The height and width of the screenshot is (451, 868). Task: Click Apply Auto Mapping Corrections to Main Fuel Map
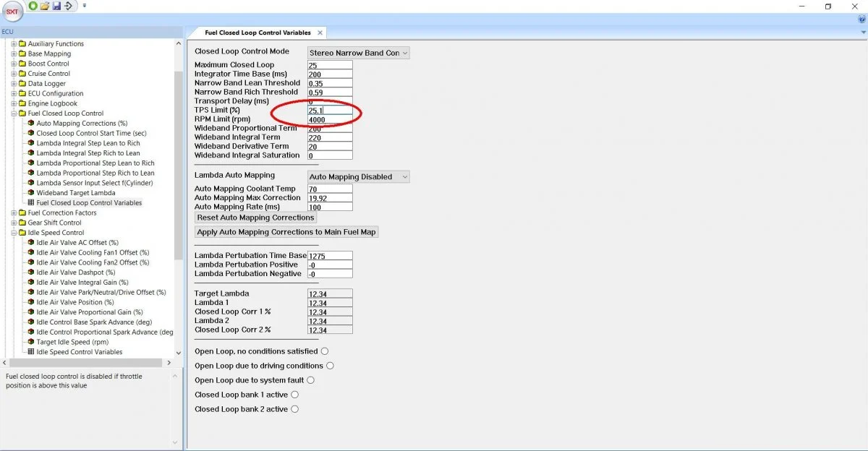tap(287, 232)
